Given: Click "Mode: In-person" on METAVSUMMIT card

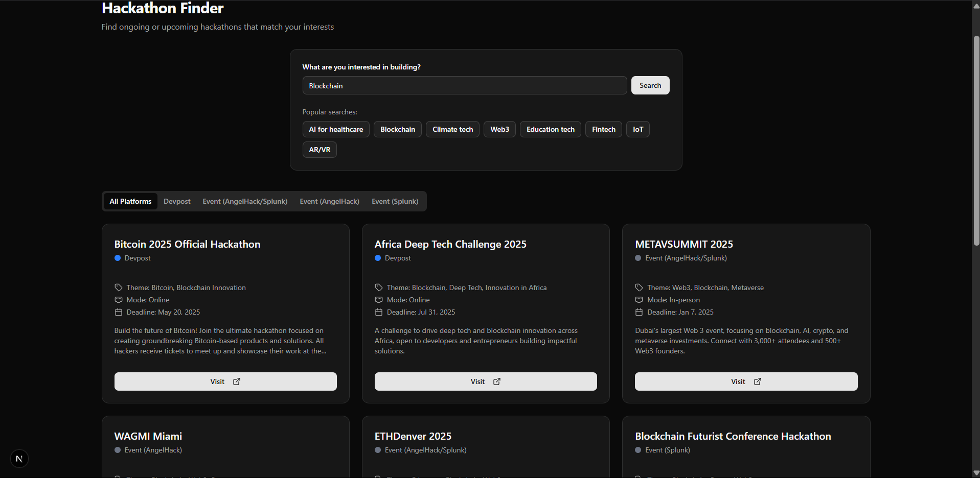Looking at the screenshot, I should pyautogui.click(x=673, y=300).
